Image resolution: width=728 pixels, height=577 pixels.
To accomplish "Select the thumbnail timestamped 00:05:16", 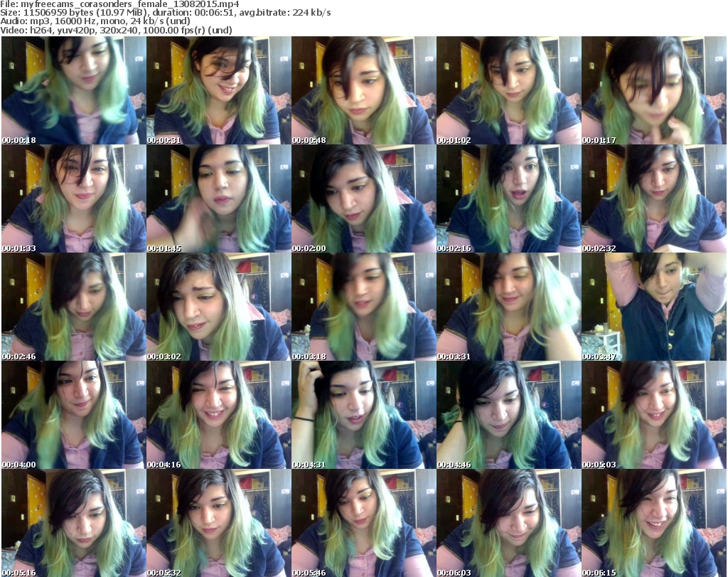I will click(x=73, y=523).
